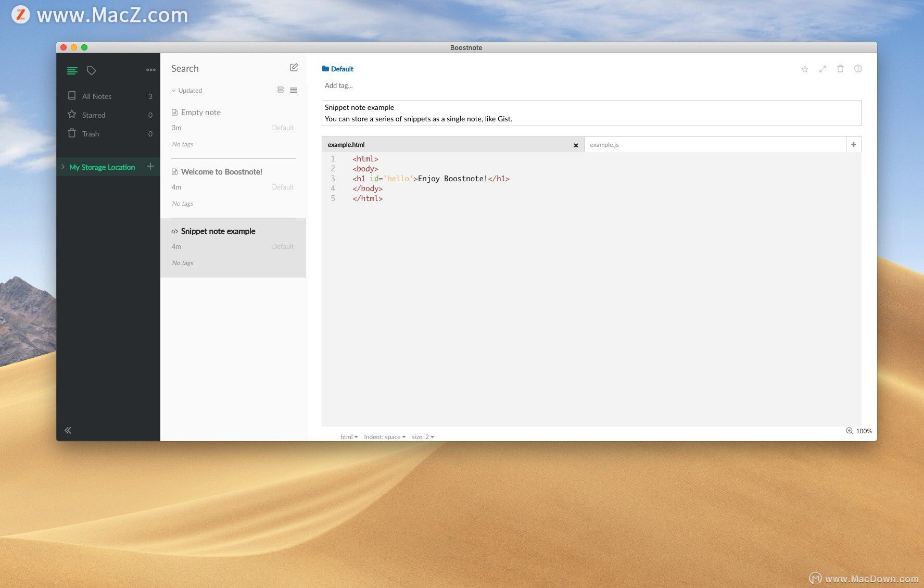Select the Snippet note example item
This screenshot has width=924, height=588.
(233, 247)
